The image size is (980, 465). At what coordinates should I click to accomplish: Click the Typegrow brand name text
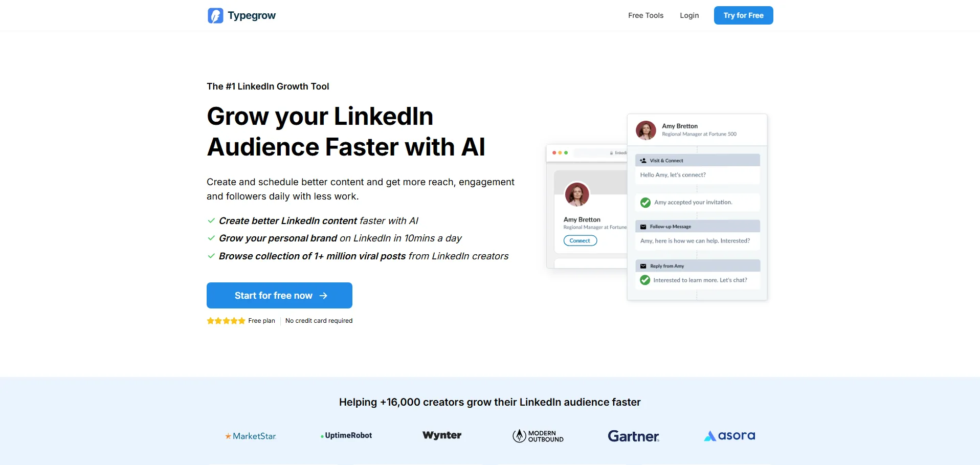point(252,15)
